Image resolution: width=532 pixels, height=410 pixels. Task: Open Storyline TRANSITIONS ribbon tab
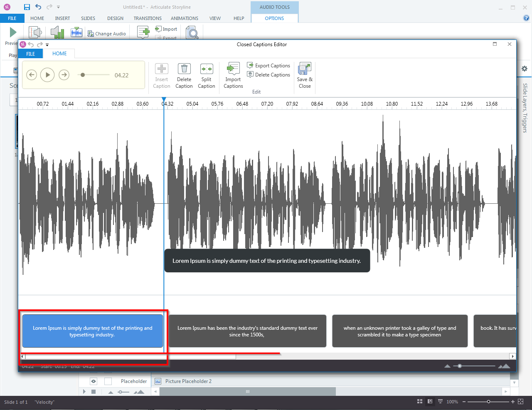click(148, 18)
